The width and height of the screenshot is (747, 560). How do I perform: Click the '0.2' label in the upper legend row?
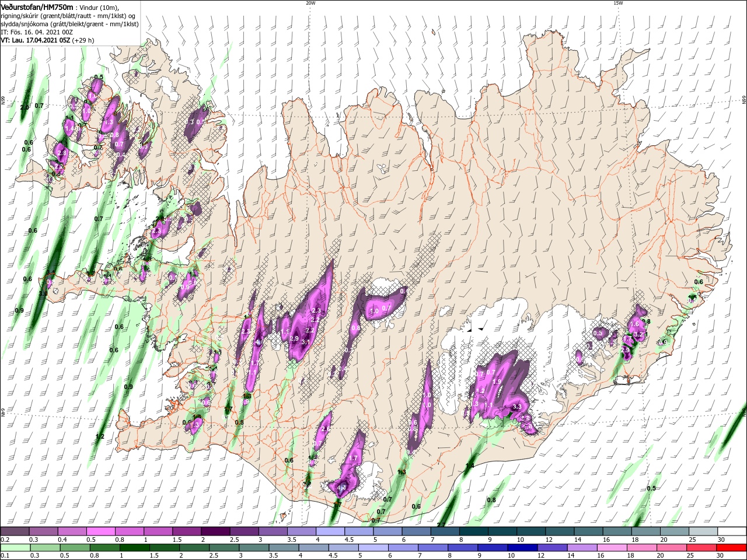point(4,540)
